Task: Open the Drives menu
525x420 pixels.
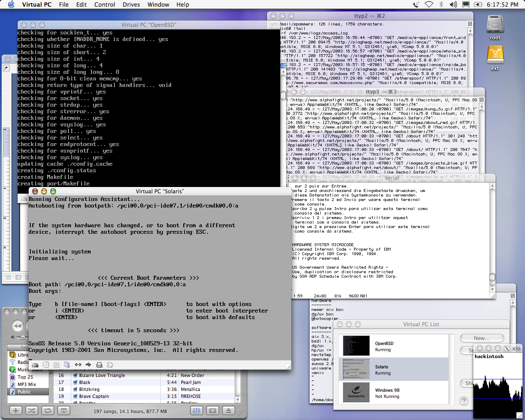Action: pyautogui.click(x=131, y=5)
